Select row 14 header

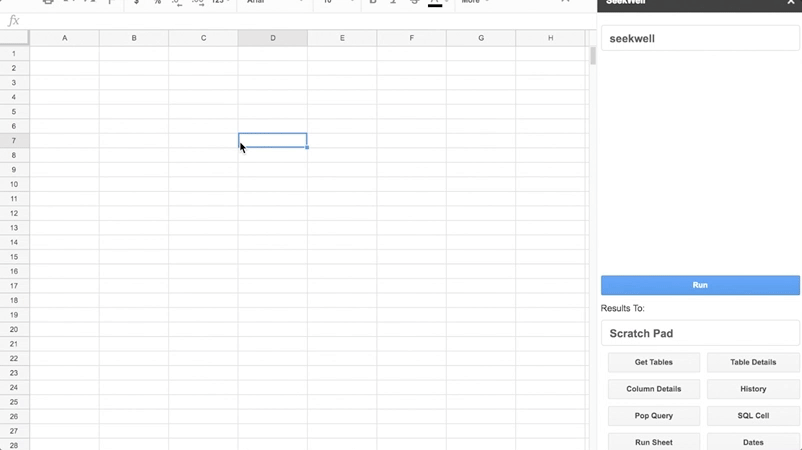[x=14, y=242]
